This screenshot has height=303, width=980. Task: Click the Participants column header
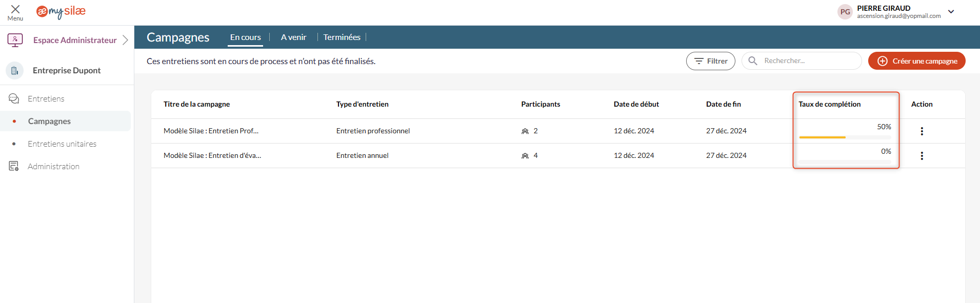(541, 104)
